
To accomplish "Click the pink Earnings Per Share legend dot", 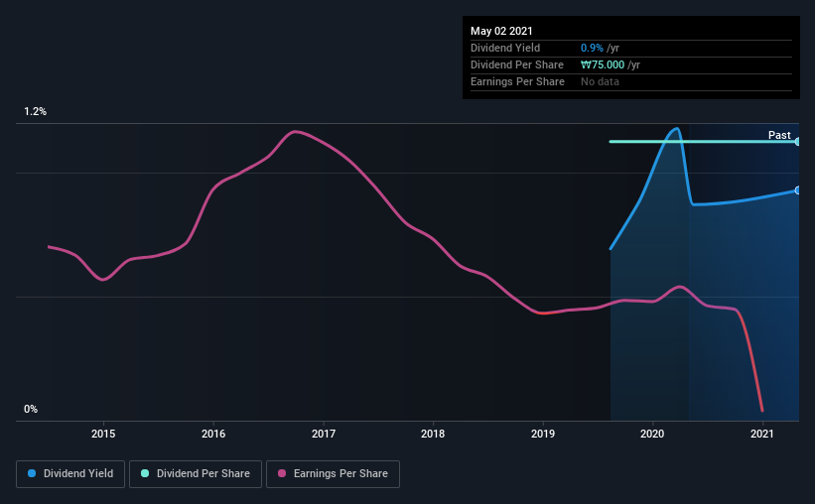I will [x=282, y=473].
